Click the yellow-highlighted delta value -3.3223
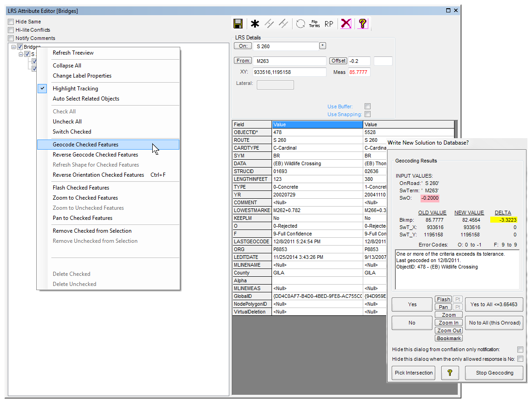Viewport: 532px width, 403px height. click(504, 220)
